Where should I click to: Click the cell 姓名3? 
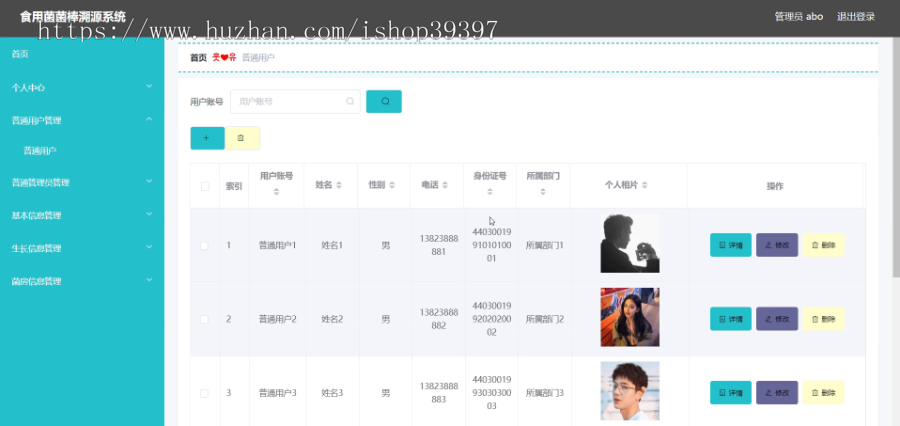point(332,393)
